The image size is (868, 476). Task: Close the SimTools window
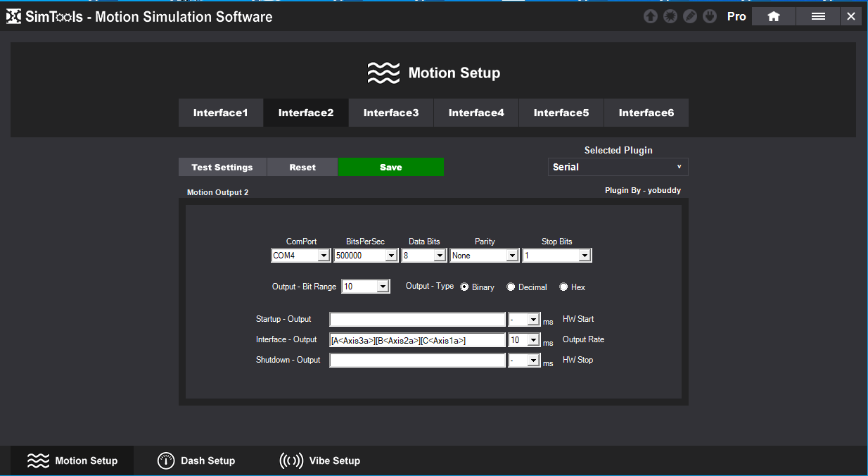pos(851,16)
